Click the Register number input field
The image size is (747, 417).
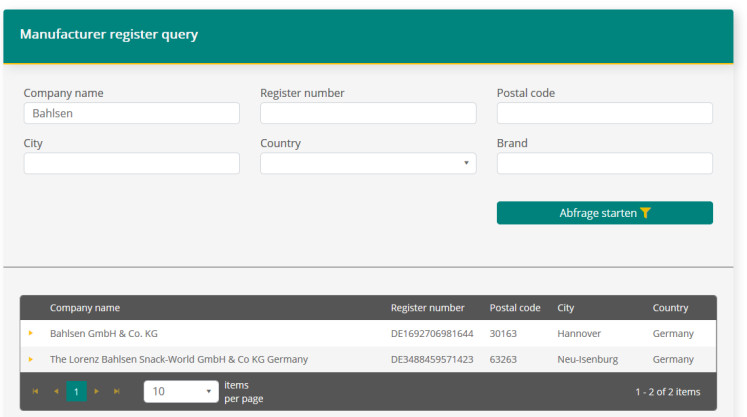point(368,113)
